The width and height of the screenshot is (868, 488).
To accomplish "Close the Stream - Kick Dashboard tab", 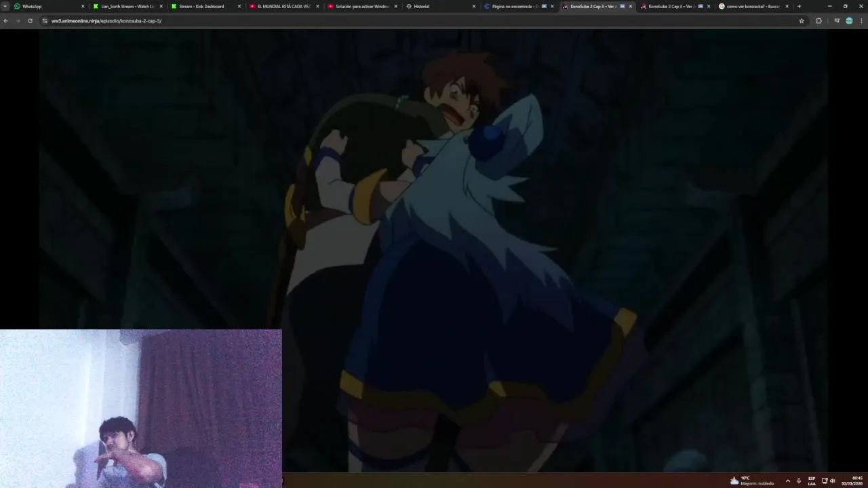I will pos(239,6).
